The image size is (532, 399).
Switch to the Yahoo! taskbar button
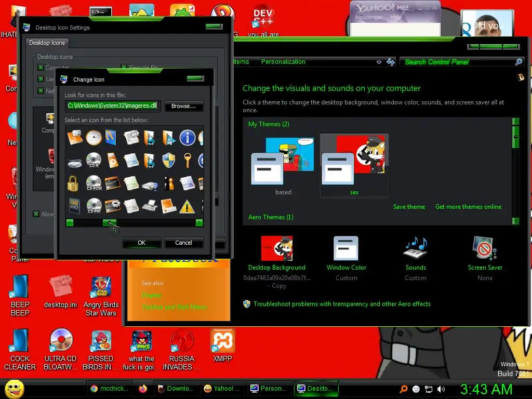point(222,389)
